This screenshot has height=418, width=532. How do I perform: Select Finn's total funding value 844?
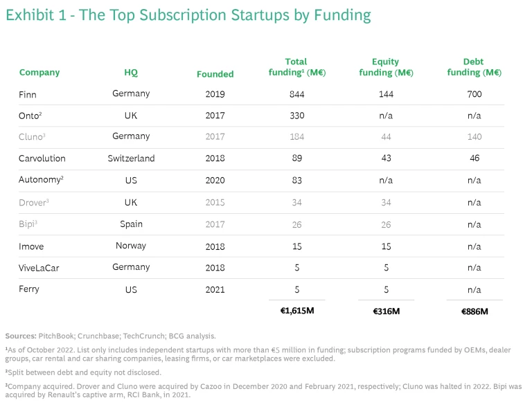[296, 94]
